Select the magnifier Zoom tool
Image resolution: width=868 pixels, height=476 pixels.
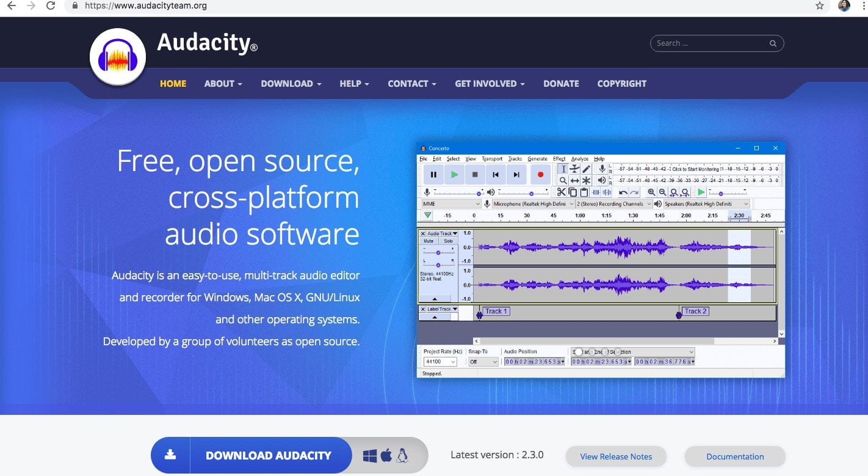tap(563, 180)
